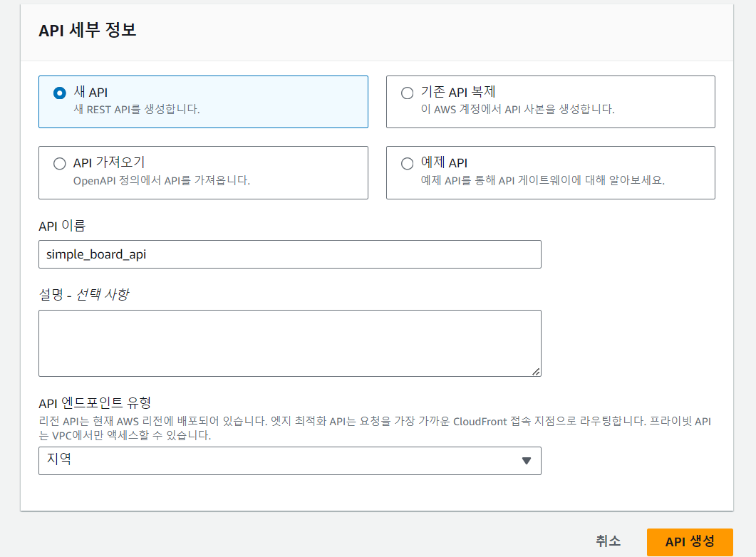Click the 취소 cancel button
The image size is (756, 557).
608,541
